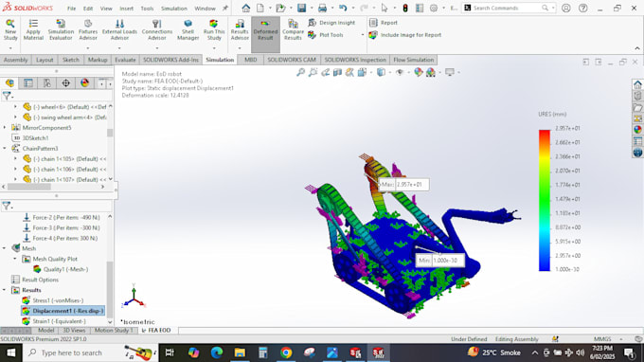Click the URES color legend bar

[545, 201]
